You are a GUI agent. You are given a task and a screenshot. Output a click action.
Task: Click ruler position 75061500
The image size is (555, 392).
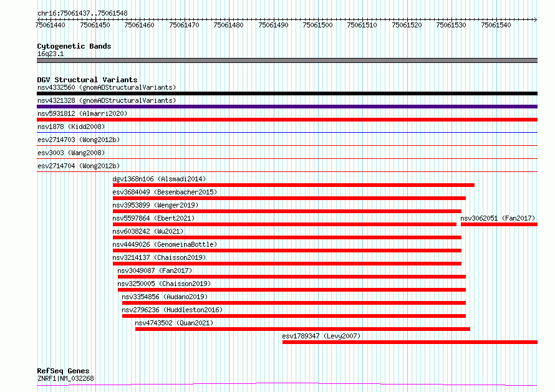point(317,25)
